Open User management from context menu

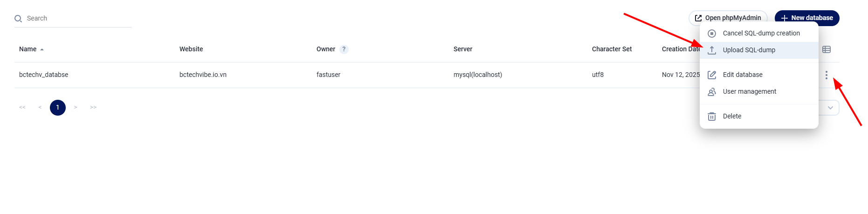click(x=749, y=91)
